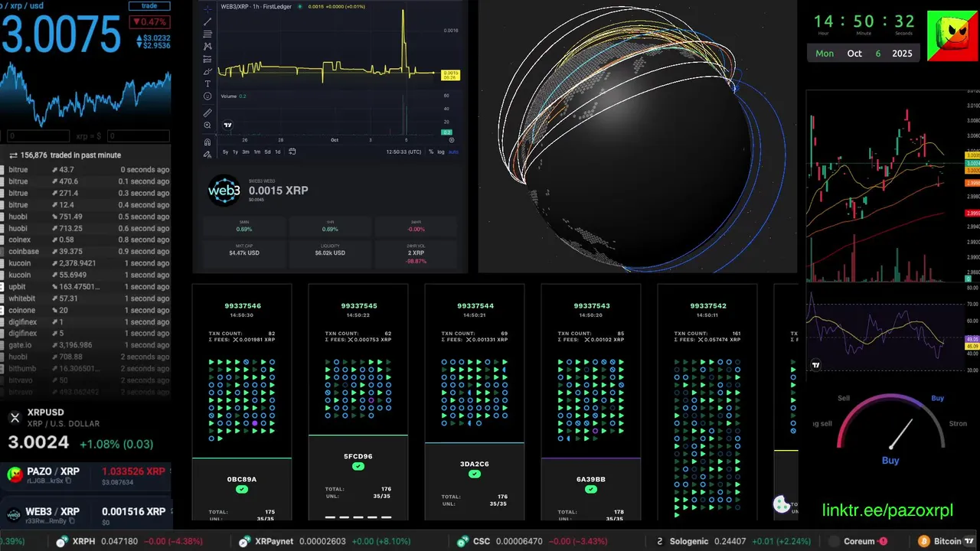Open ledger 99337542 card
Image resolution: width=980 pixels, height=551 pixels.
pos(707,403)
